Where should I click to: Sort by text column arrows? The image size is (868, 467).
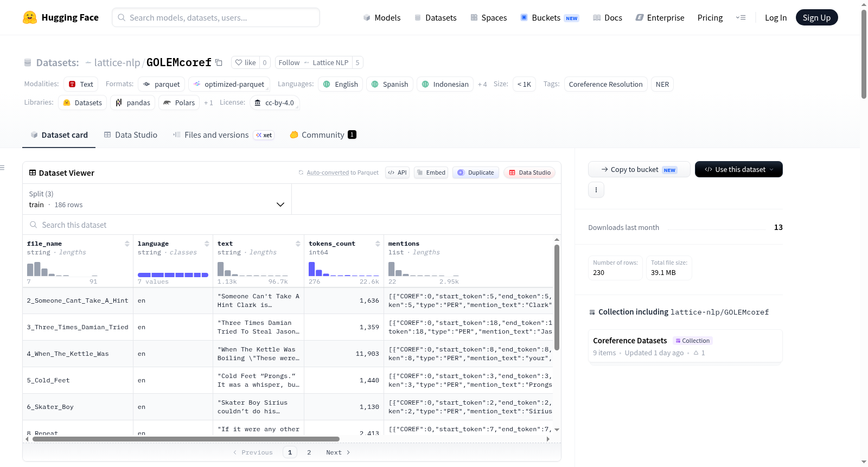click(298, 244)
